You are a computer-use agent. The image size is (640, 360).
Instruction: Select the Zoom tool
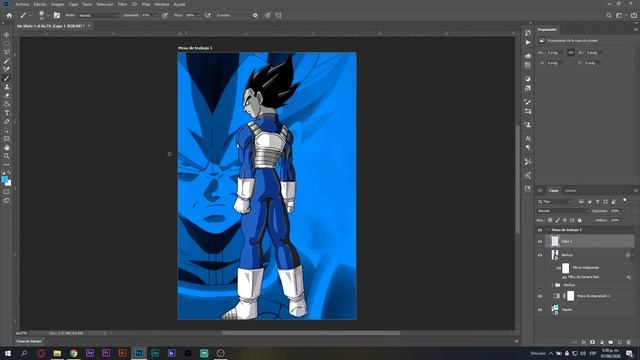(7, 156)
